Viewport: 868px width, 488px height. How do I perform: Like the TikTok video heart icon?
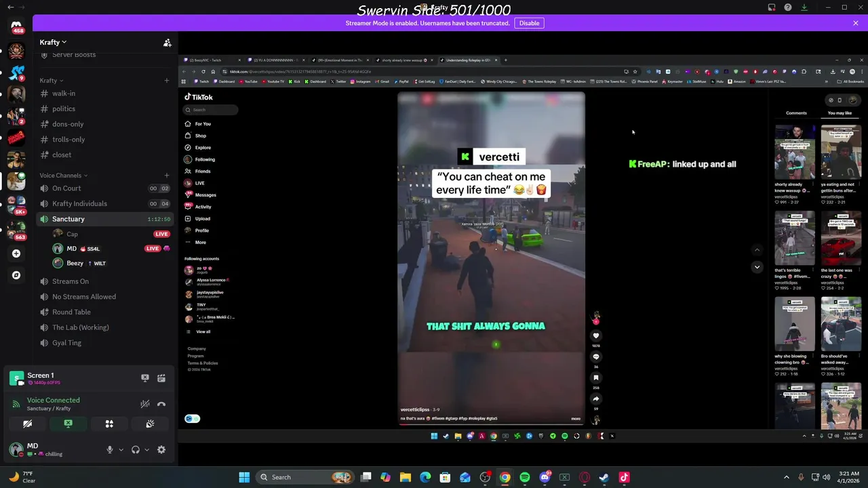596,335
